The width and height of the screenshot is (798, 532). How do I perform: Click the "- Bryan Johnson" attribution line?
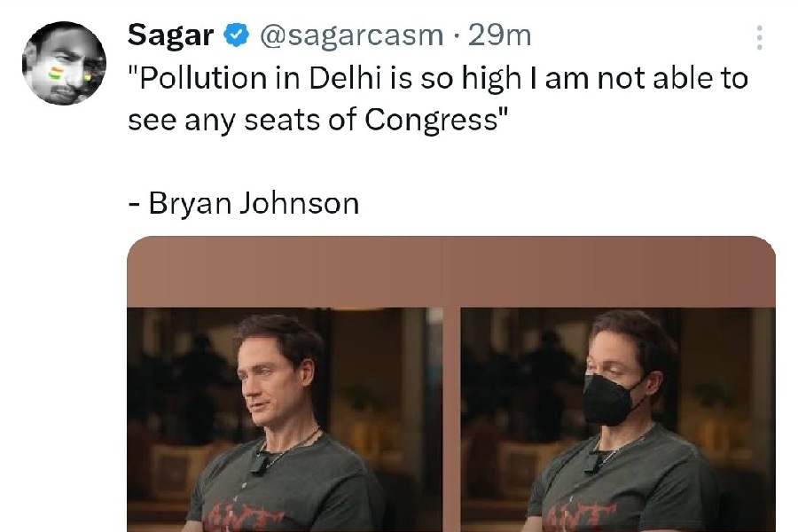tap(244, 203)
